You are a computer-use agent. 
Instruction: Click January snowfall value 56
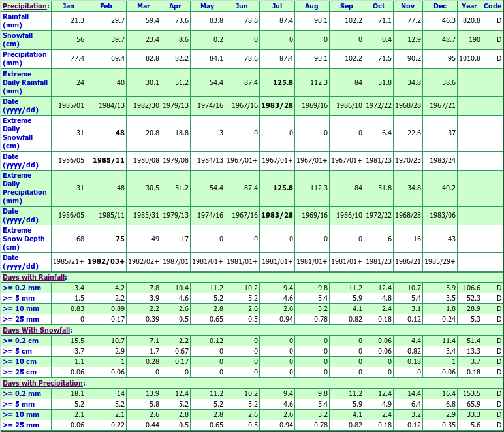(x=80, y=40)
